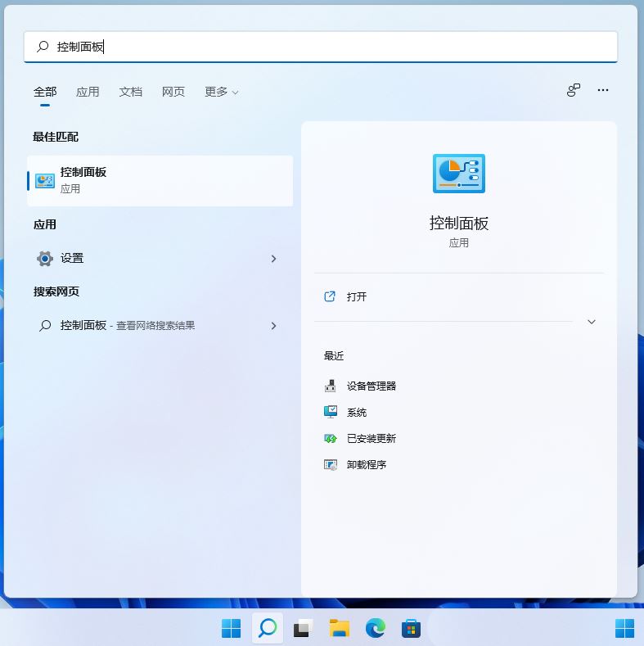The height and width of the screenshot is (646, 644).
Task: Select the 全部 tab
Action: 45,92
